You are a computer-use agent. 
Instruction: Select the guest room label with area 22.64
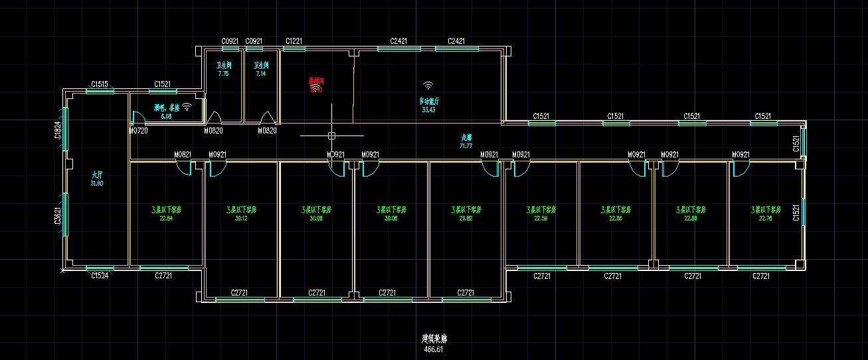pyautogui.click(x=166, y=213)
